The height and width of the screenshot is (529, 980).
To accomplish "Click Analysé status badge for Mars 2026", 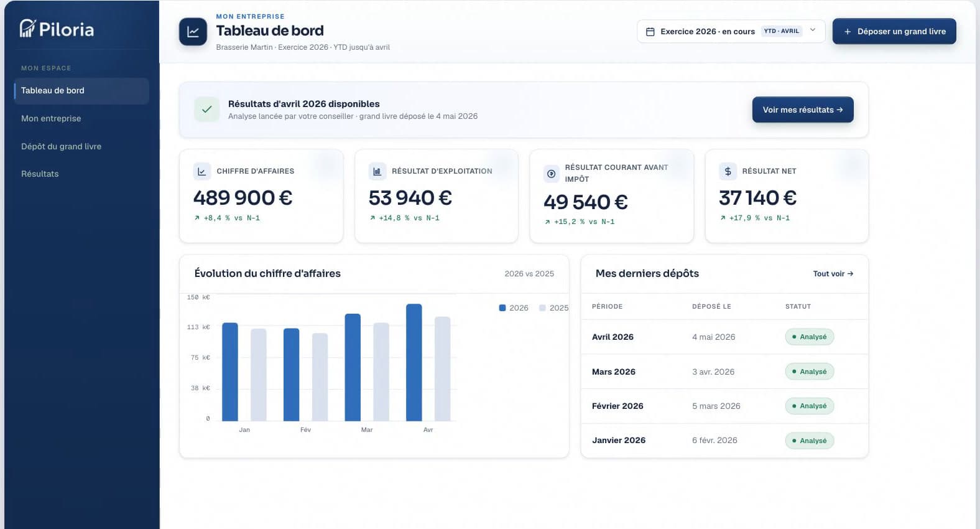I will click(810, 372).
